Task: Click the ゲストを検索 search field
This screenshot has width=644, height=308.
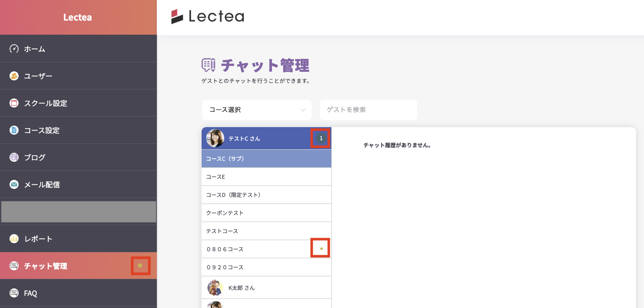Action: pyautogui.click(x=368, y=110)
